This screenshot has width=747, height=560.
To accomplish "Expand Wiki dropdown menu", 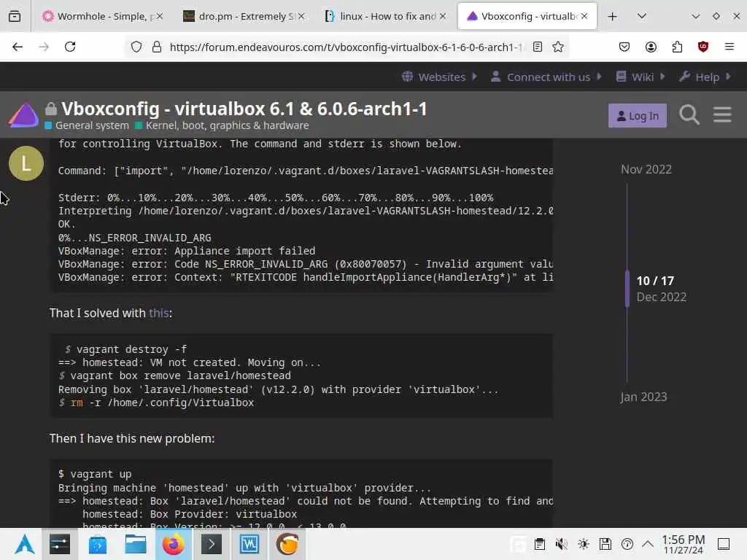I will pyautogui.click(x=640, y=77).
